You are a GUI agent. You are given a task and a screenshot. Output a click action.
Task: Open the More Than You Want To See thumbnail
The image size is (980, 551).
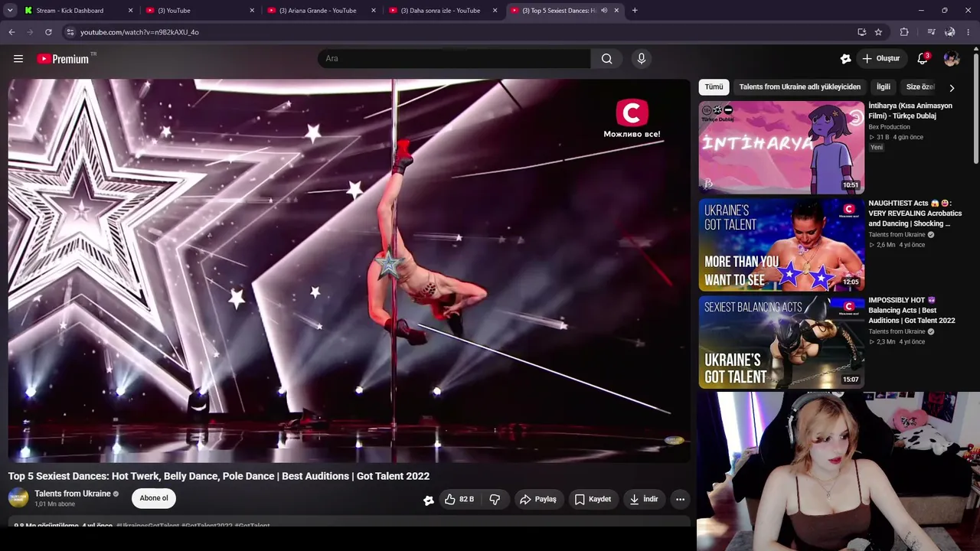tap(781, 245)
